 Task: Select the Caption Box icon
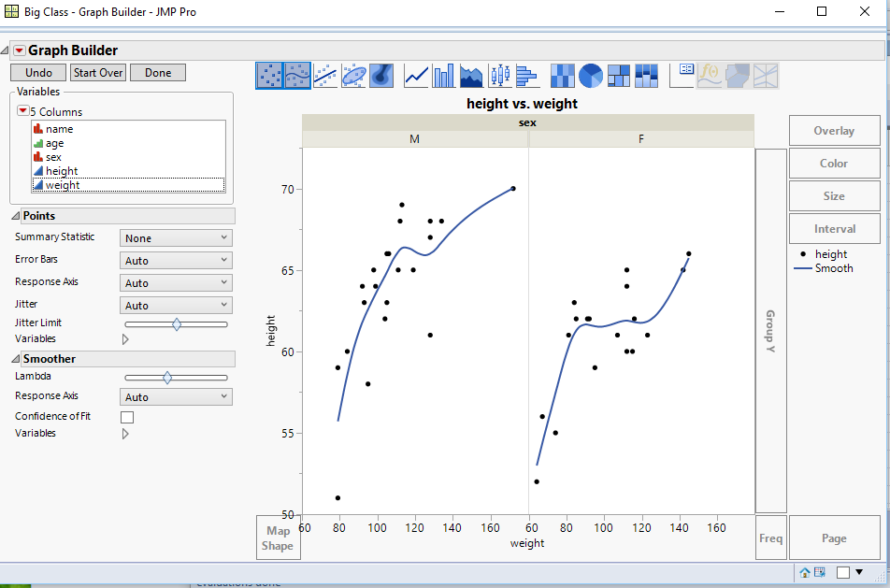[682, 76]
